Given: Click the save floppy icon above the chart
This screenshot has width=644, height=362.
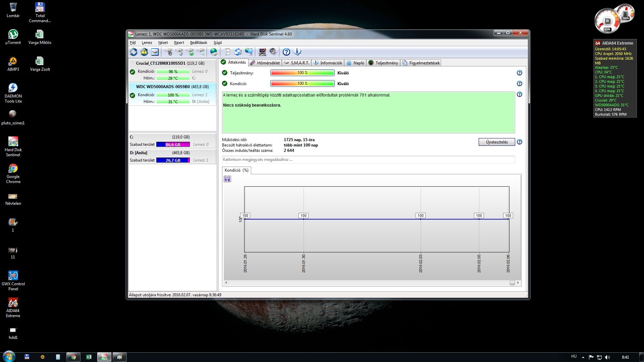Looking at the screenshot, I should 227,179.
